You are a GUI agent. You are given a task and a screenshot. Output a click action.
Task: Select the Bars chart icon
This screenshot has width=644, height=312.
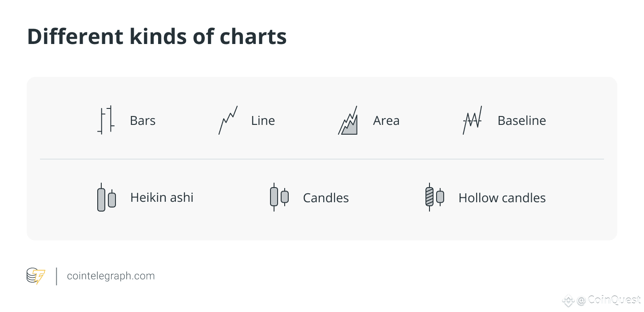[x=106, y=120]
